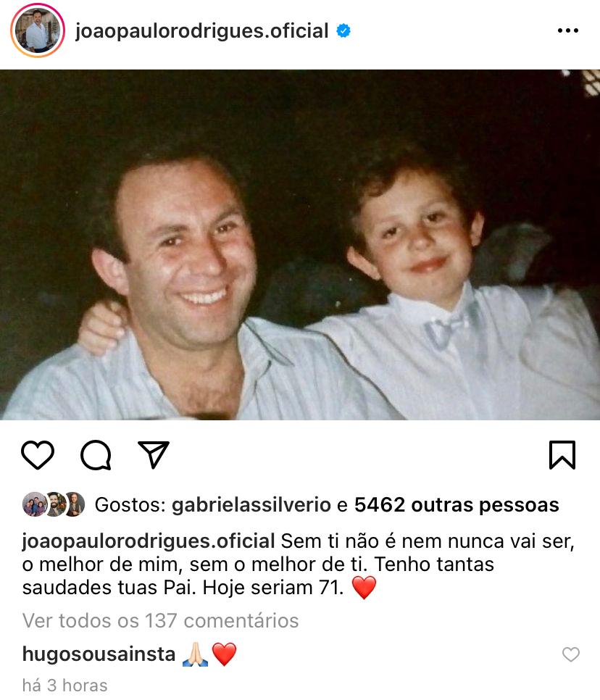Tap the liker avatars cluster
This screenshot has height=700, width=600.
pyautogui.click(x=53, y=504)
